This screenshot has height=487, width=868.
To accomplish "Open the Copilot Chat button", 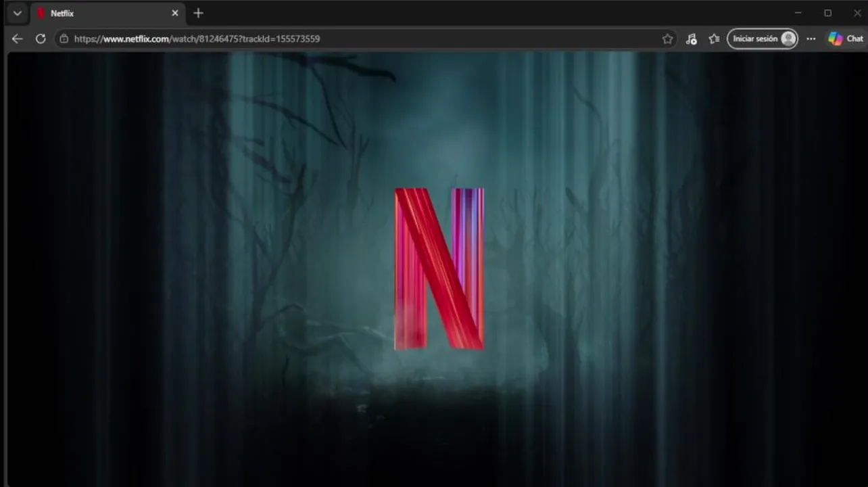I will click(x=846, y=39).
